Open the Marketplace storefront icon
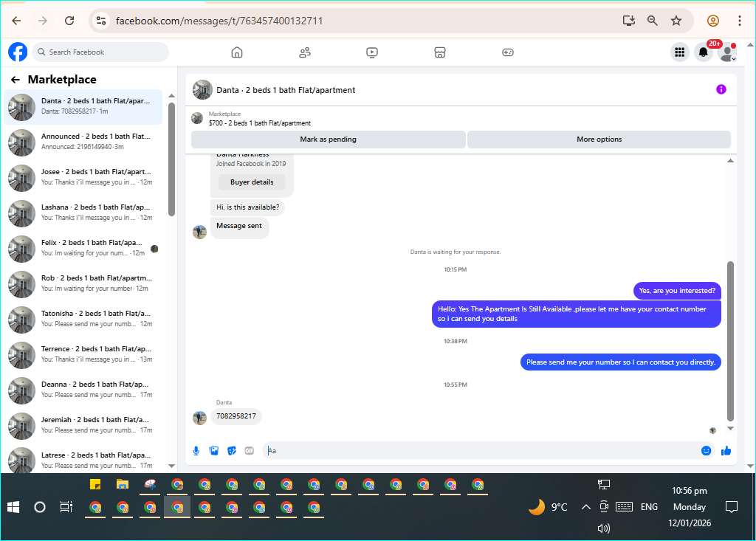The image size is (756, 541). [x=440, y=52]
